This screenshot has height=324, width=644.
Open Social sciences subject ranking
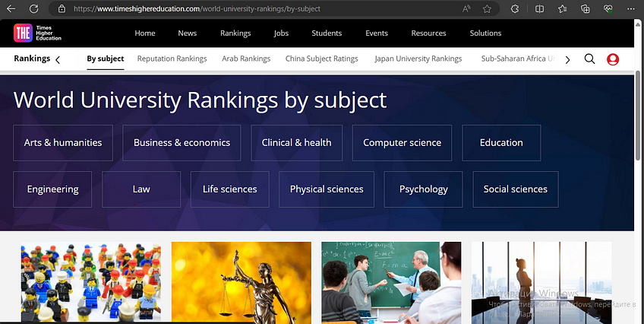point(516,189)
